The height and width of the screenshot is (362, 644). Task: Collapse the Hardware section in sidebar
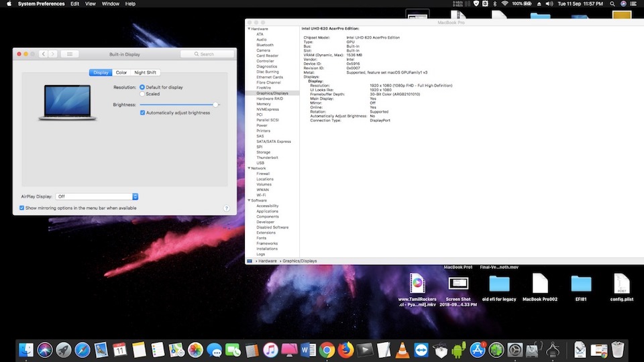coord(250,29)
